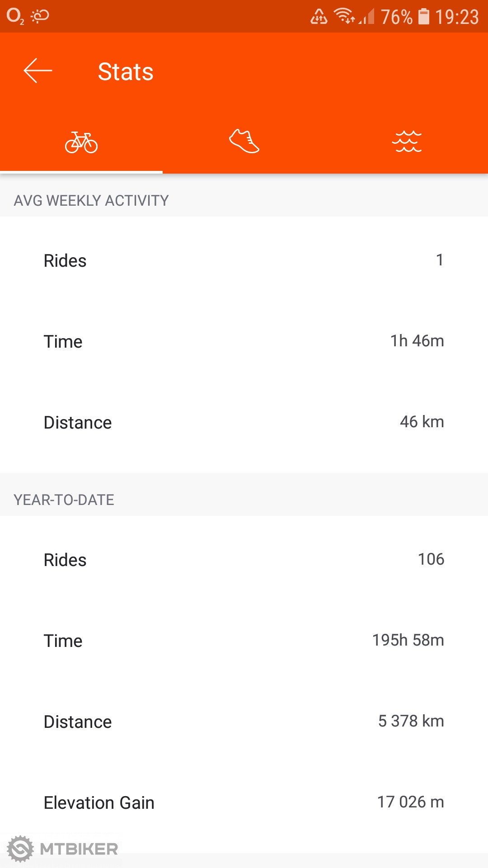
Task: Tap the weekly Distance 46 km row
Action: tap(244, 422)
